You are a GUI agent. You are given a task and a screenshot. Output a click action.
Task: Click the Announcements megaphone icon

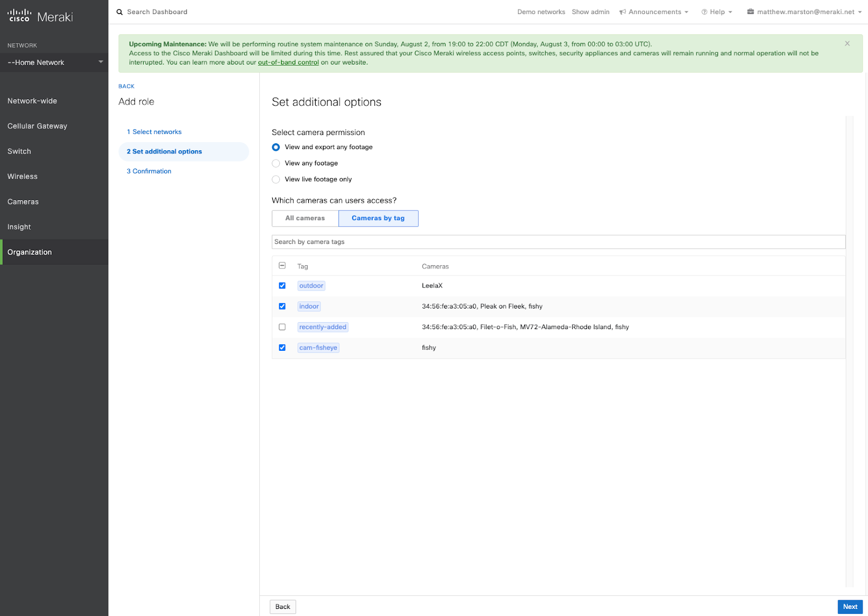[623, 12]
